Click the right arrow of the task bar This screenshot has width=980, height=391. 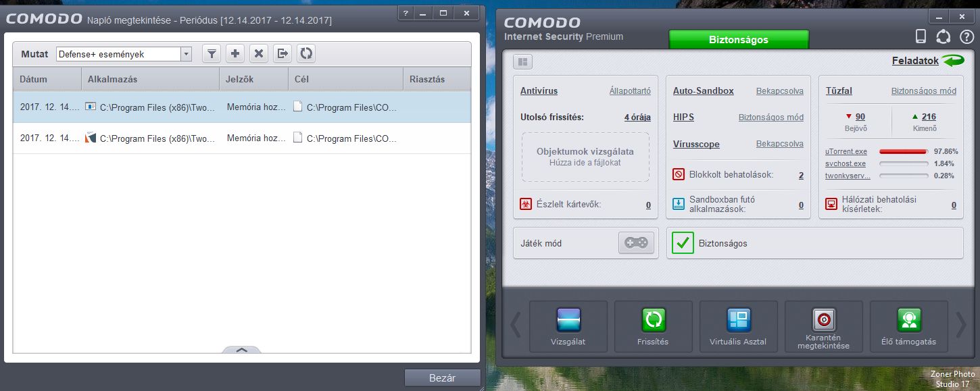[961, 325]
